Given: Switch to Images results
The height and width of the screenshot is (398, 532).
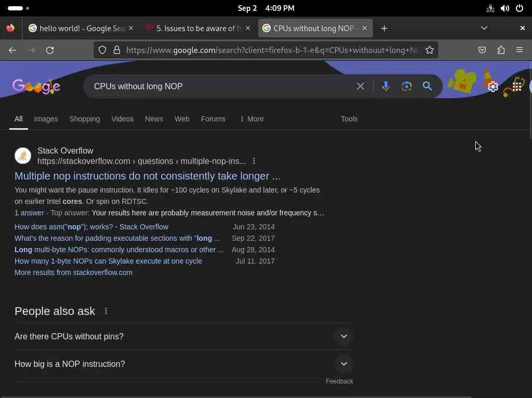Looking at the screenshot, I should coord(46,119).
